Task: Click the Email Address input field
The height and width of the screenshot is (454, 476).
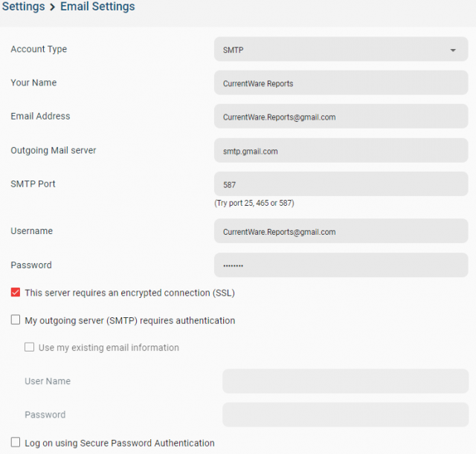Action: (341, 116)
